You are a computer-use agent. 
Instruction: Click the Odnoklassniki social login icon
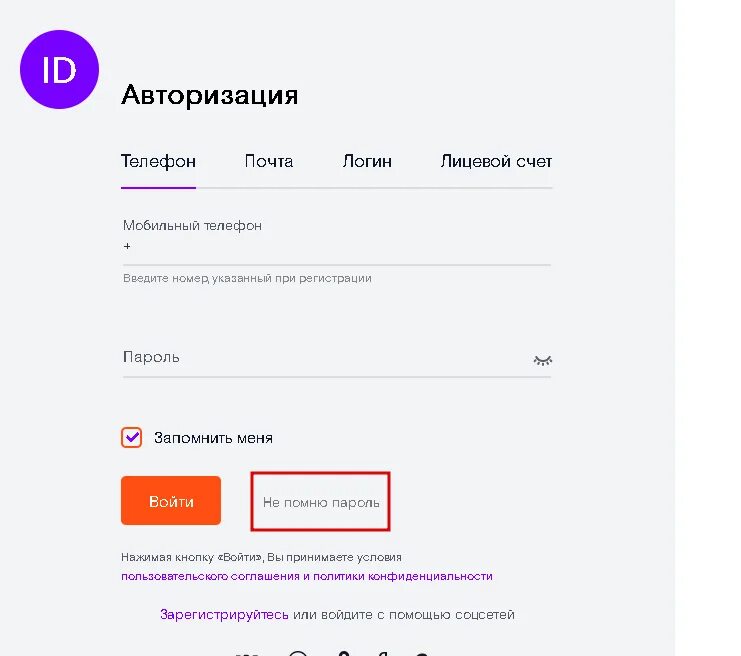344,654
